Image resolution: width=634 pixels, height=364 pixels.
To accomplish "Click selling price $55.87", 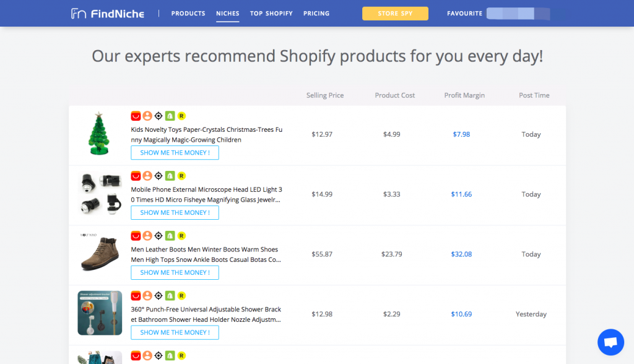I will point(322,254).
